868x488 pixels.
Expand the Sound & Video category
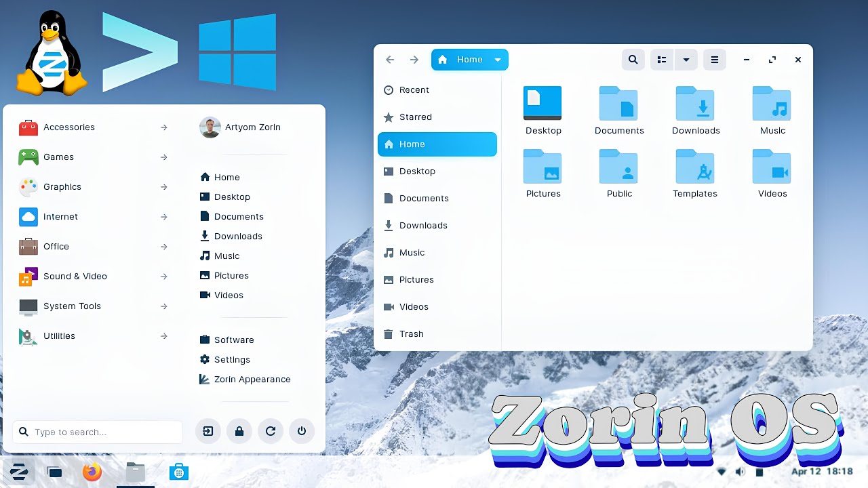click(x=94, y=276)
